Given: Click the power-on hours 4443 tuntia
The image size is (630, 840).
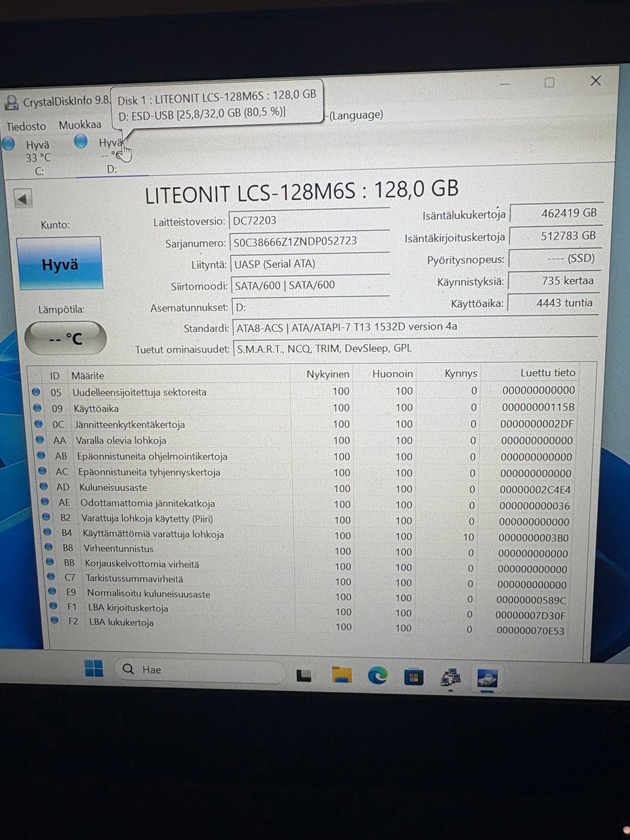Looking at the screenshot, I should tap(553, 303).
